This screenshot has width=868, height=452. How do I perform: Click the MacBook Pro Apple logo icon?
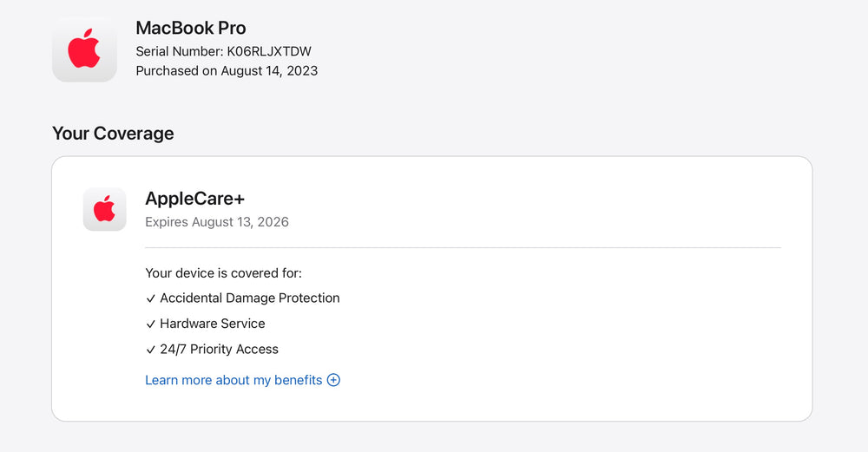[x=84, y=49]
